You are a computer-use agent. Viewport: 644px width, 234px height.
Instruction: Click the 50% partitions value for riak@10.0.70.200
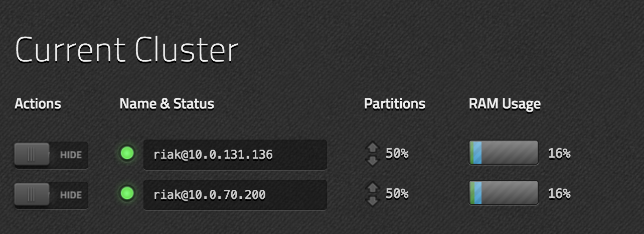tap(397, 193)
